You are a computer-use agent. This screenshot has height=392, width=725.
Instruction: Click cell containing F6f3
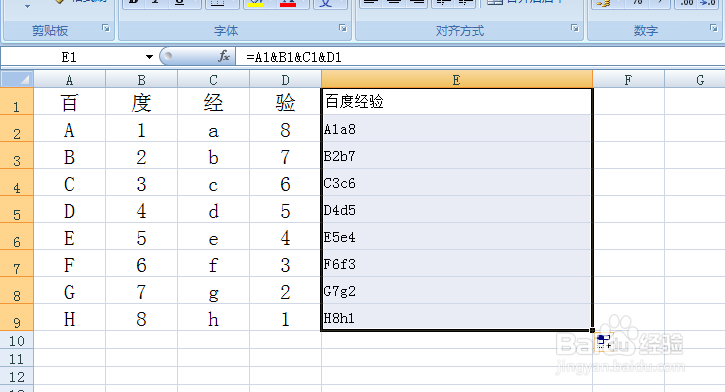pos(457,263)
